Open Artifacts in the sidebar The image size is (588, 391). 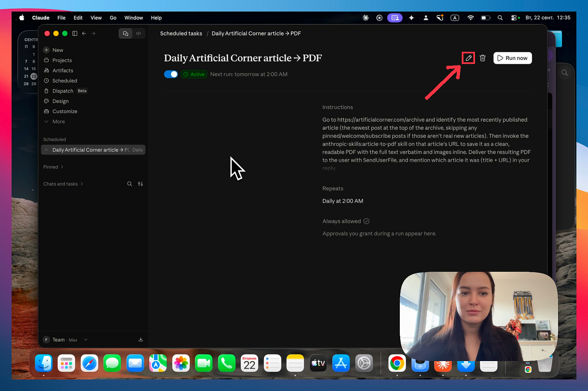(63, 70)
